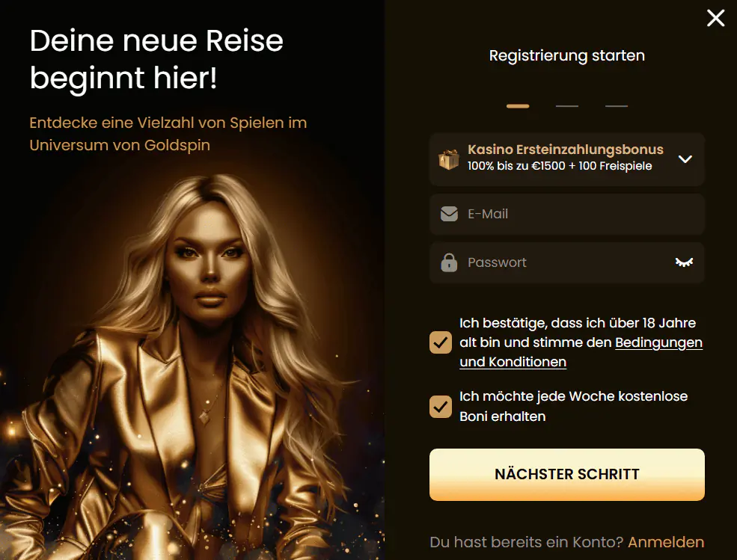The image size is (737, 560).
Task: Uncheck the weekly free Boni checkbox
Action: [x=441, y=407]
